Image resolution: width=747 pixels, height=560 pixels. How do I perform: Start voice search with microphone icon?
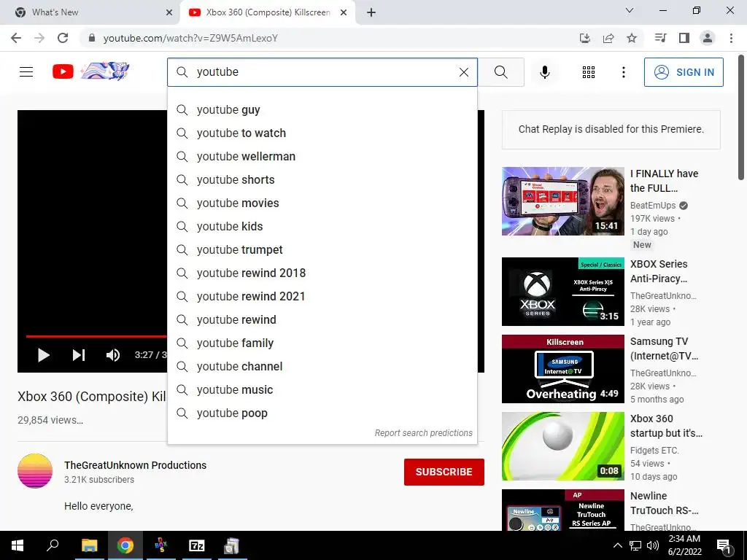(544, 72)
